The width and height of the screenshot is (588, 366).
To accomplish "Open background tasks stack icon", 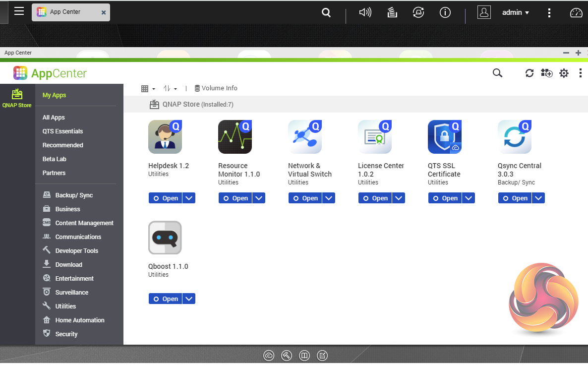I will 392,12.
